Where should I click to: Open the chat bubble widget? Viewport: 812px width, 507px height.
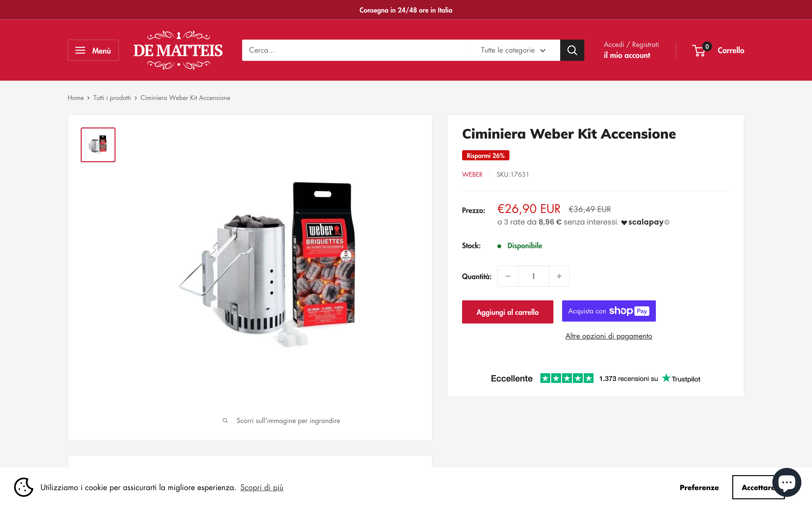pyautogui.click(x=787, y=482)
